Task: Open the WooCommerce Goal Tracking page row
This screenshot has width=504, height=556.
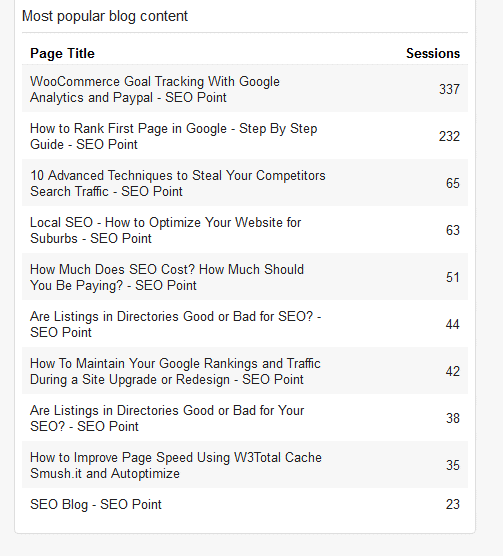Action: click(245, 89)
